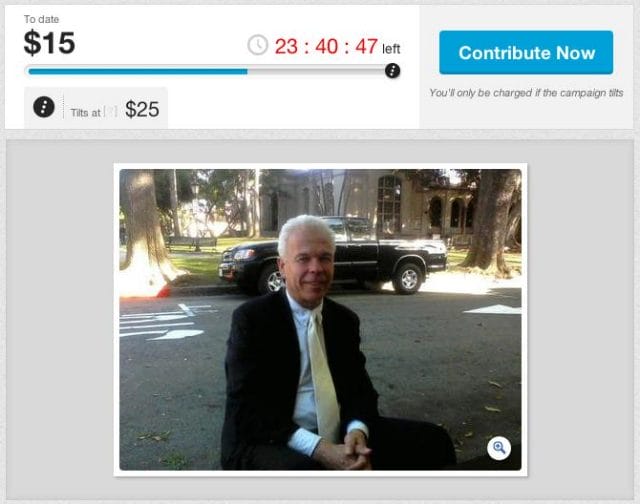Click the clock icon beside the countdown
The width and height of the screenshot is (640, 504).
pos(258,45)
